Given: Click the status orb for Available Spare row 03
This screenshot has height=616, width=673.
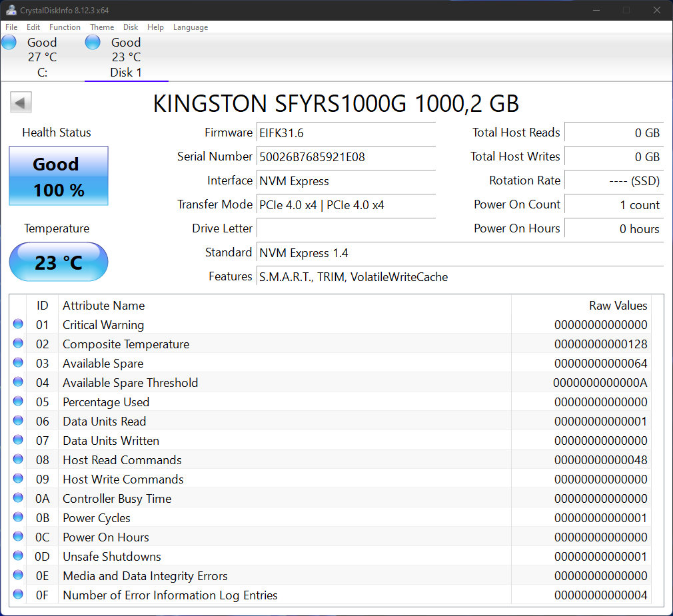Looking at the screenshot, I should (x=18, y=362).
